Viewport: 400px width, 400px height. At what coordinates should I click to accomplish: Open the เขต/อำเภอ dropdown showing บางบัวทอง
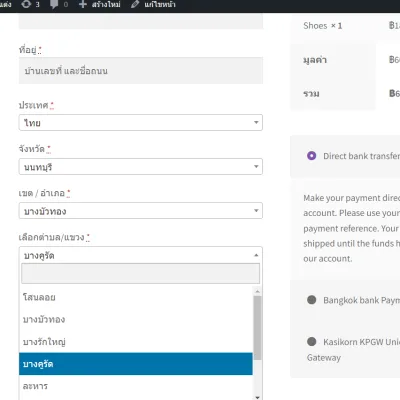tap(141, 211)
